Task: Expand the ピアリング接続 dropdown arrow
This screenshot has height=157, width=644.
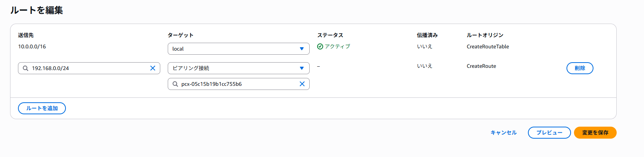Action: click(302, 68)
